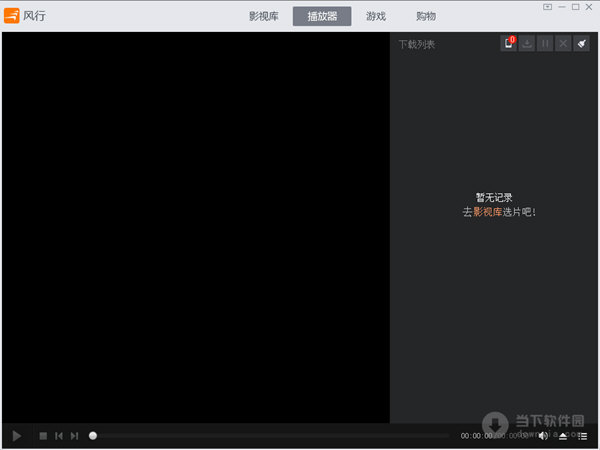Open the 影视库 tab
The image size is (600, 450).
pyautogui.click(x=264, y=16)
